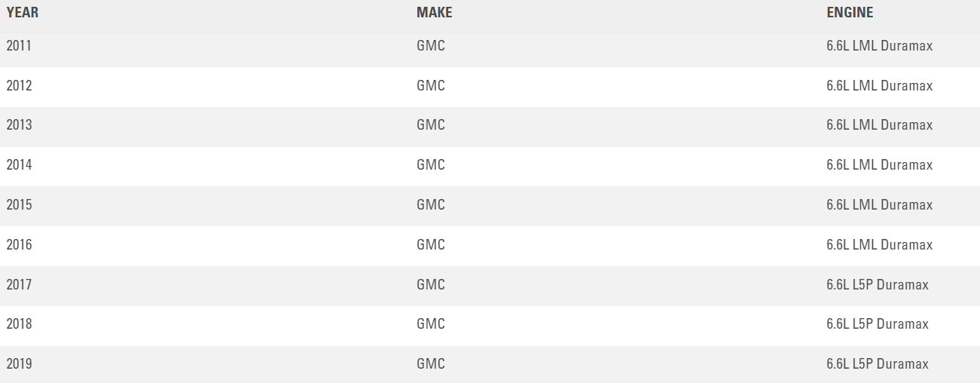Click the 2017 year entry

(19, 285)
